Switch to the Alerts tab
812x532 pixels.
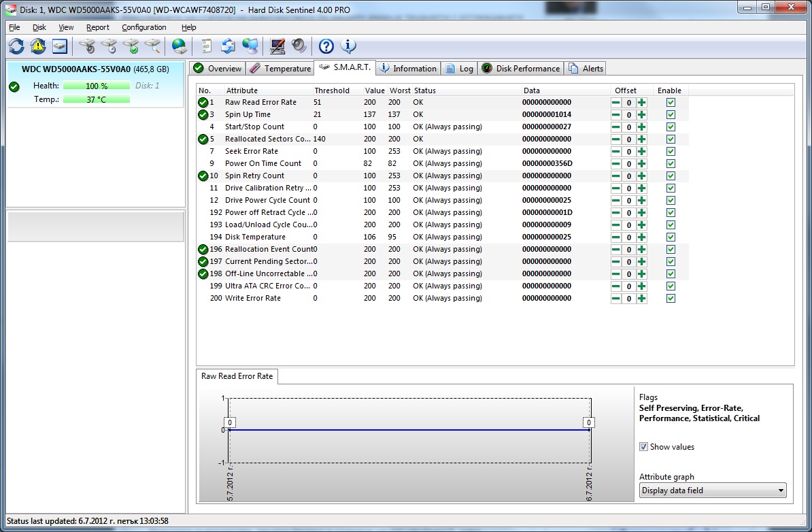(x=585, y=69)
